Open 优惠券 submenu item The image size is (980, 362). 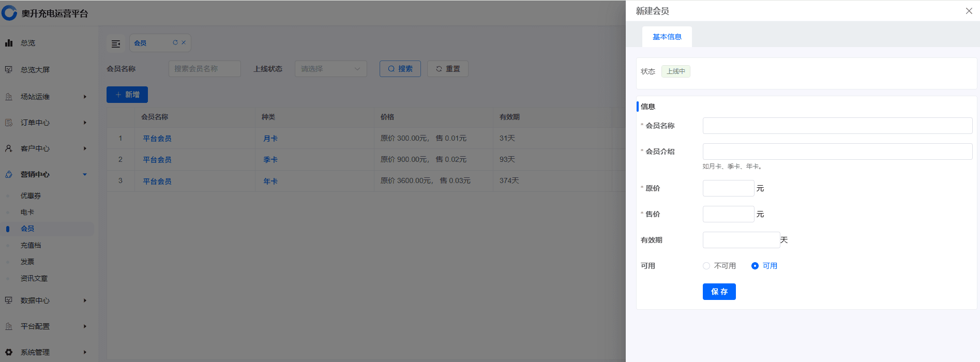click(x=31, y=195)
